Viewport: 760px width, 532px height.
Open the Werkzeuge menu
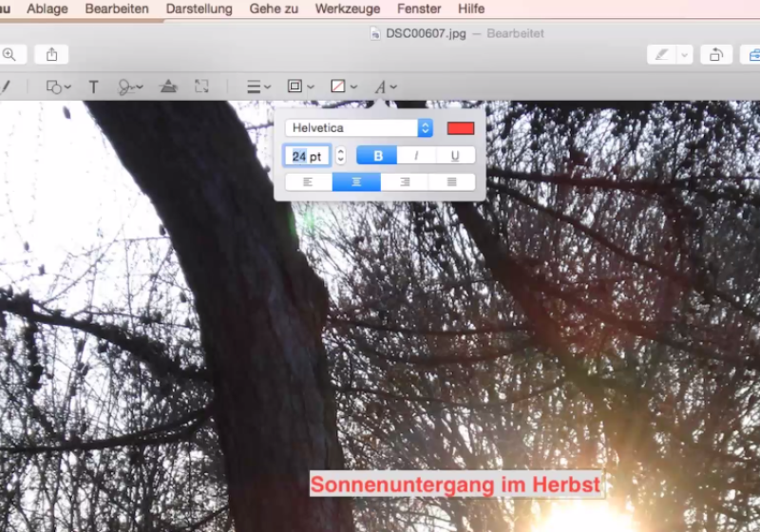(x=347, y=9)
